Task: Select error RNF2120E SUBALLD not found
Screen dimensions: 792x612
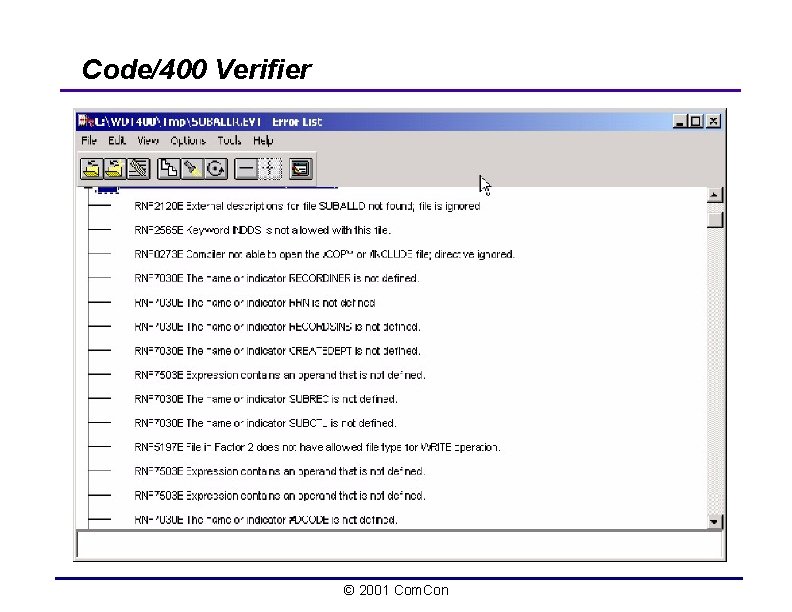Action: click(x=307, y=206)
